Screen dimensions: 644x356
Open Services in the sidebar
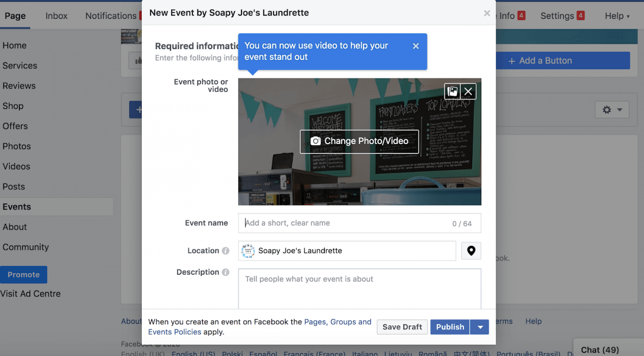[20, 66]
